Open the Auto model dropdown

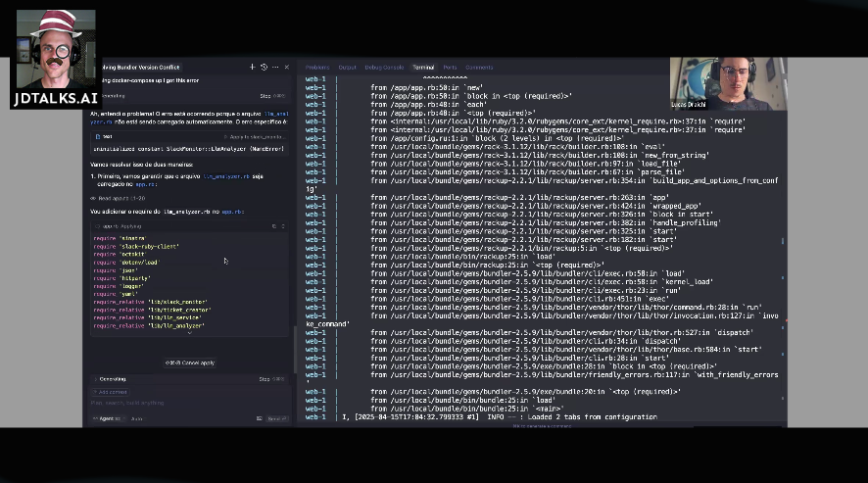[137, 418]
